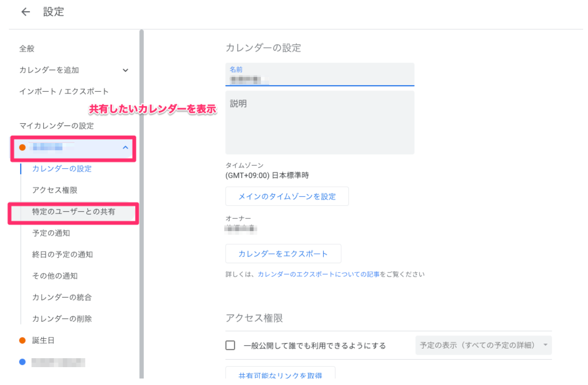Image resolution: width=588 pixels, height=385 pixels.
Task: Click the back arrow next to 設定
Action: click(26, 12)
